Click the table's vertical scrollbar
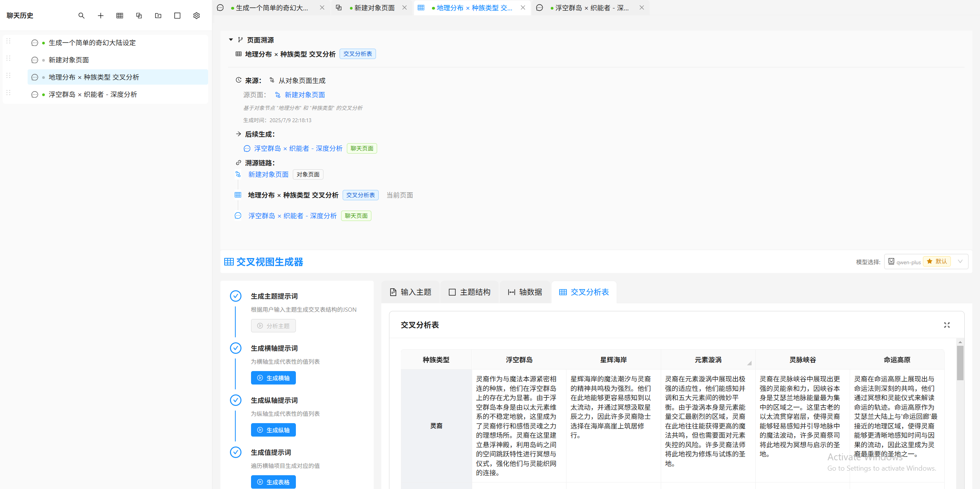The width and height of the screenshot is (980, 489). click(960, 363)
